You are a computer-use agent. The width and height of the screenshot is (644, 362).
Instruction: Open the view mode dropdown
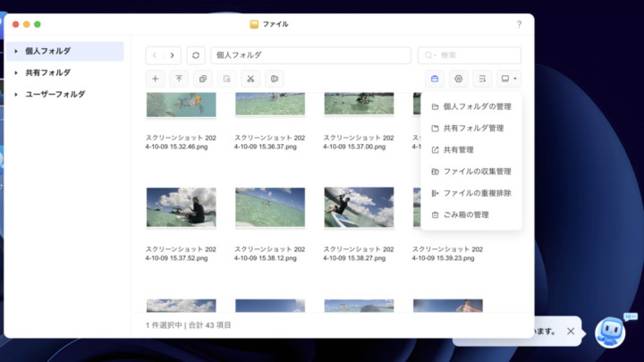tap(509, 79)
